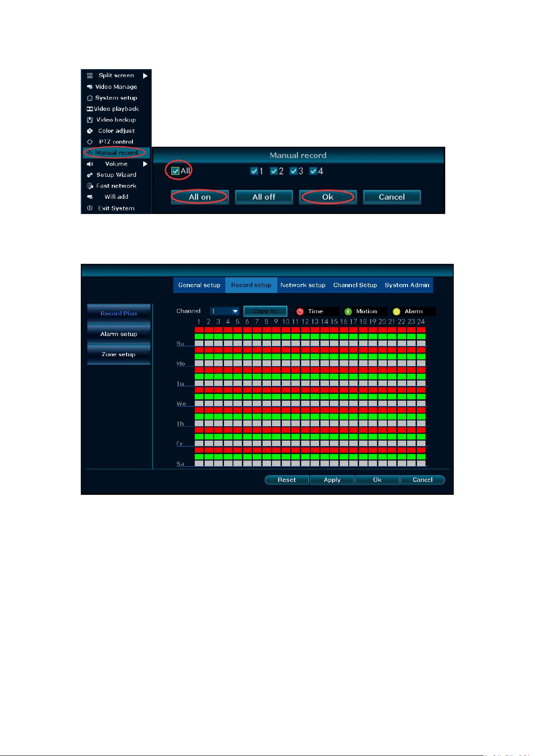Click the Video playback film icon
The width and height of the screenshot is (535, 756).
tap(90, 109)
